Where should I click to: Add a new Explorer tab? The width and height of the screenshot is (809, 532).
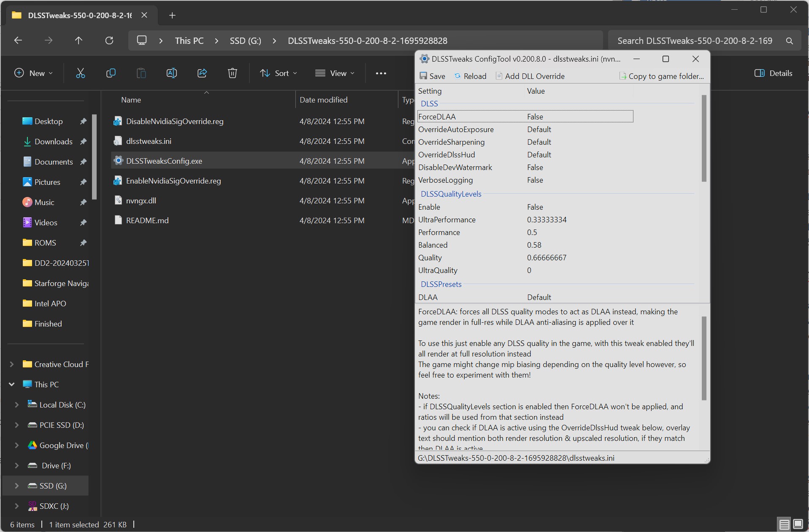coord(172,16)
